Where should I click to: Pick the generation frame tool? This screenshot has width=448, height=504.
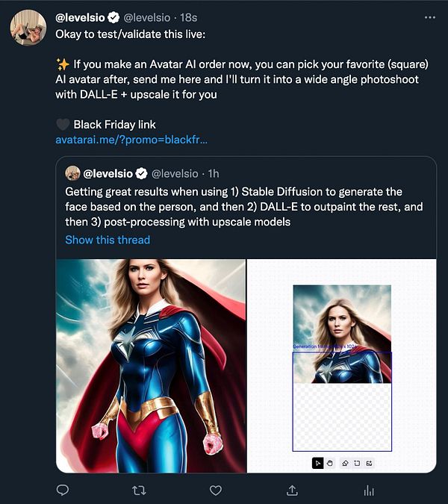357,463
